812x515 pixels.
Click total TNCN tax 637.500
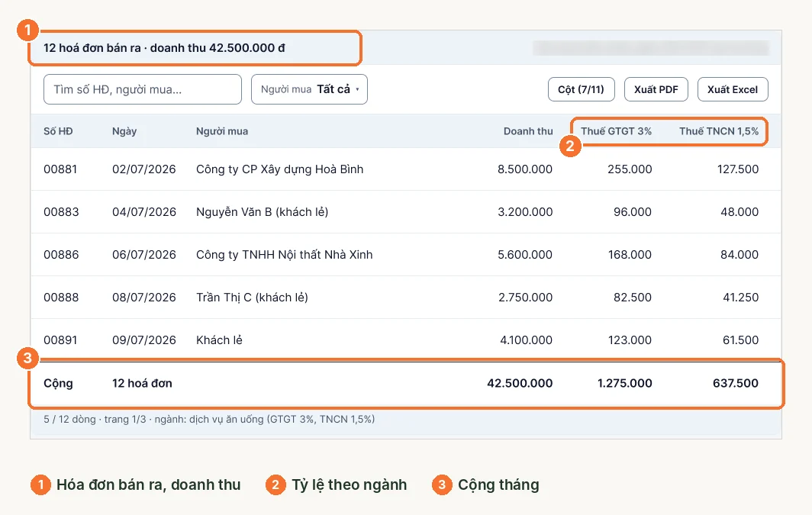pyautogui.click(x=736, y=384)
